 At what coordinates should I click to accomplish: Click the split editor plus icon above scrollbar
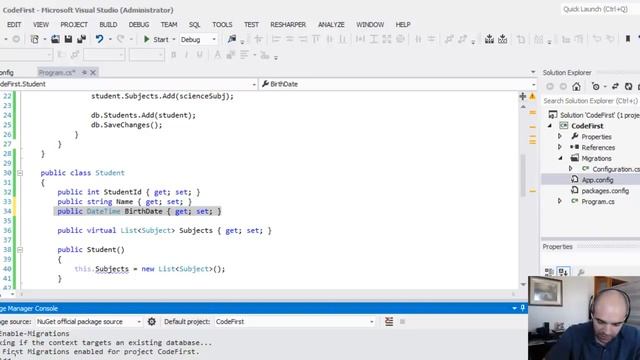click(x=522, y=96)
